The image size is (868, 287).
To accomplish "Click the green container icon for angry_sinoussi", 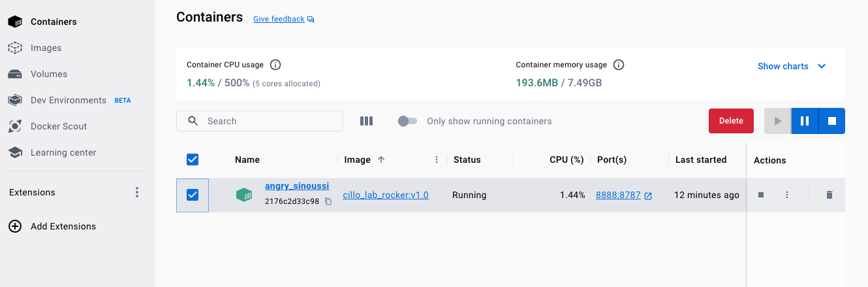I will [x=244, y=195].
